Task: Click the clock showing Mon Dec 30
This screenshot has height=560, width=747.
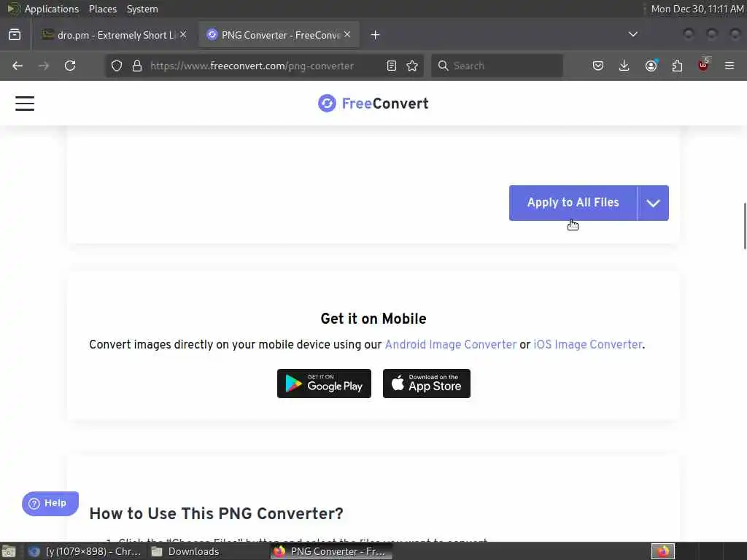Action: pos(697,9)
